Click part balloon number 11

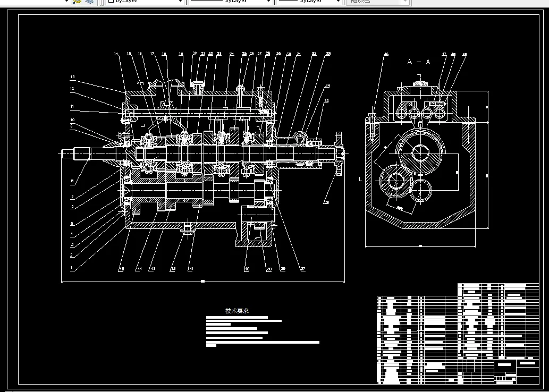(x=72, y=106)
